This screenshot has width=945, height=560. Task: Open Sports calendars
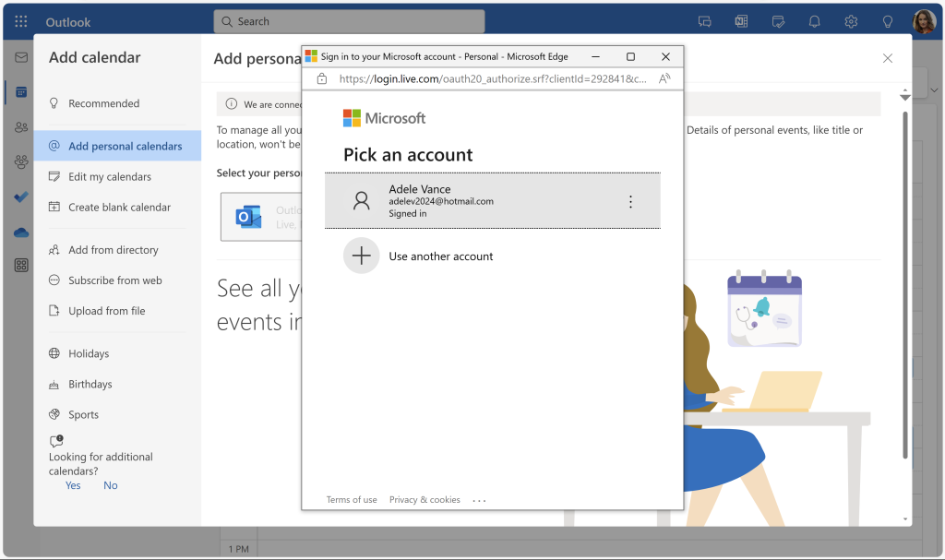pyautogui.click(x=117, y=415)
